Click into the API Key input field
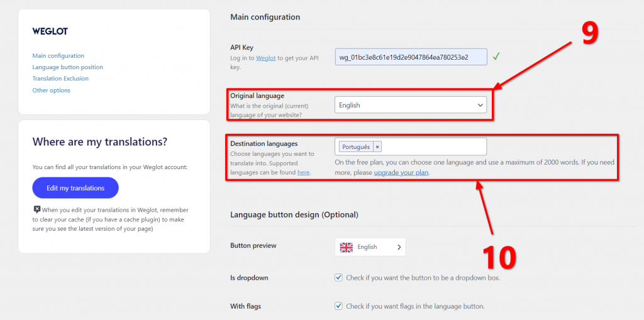 tap(411, 57)
